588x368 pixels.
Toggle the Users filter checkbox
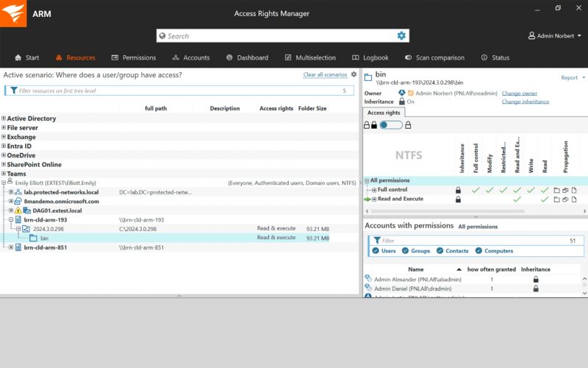[376, 251]
